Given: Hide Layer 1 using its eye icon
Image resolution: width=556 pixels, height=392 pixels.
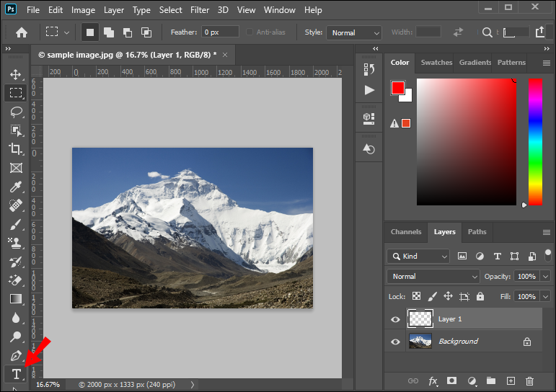Looking at the screenshot, I should click(395, 319).
